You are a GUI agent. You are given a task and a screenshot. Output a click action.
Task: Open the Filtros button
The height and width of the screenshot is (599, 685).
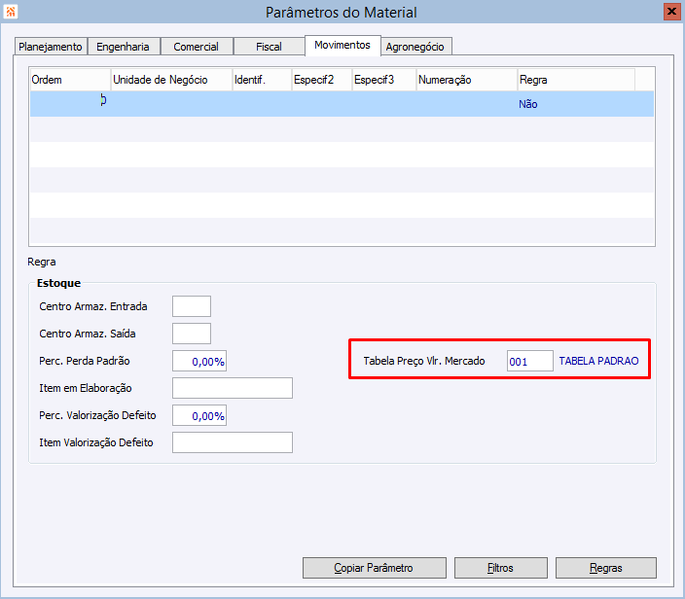click(x=501, y=568)
